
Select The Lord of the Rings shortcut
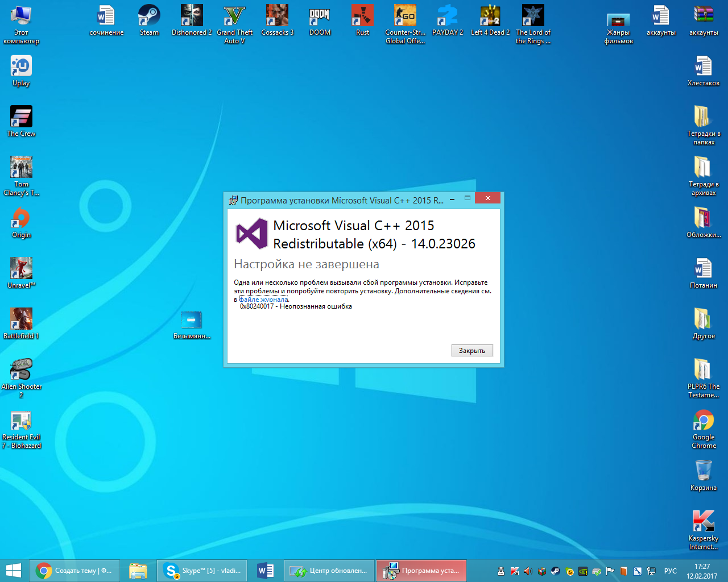point(533,24)
